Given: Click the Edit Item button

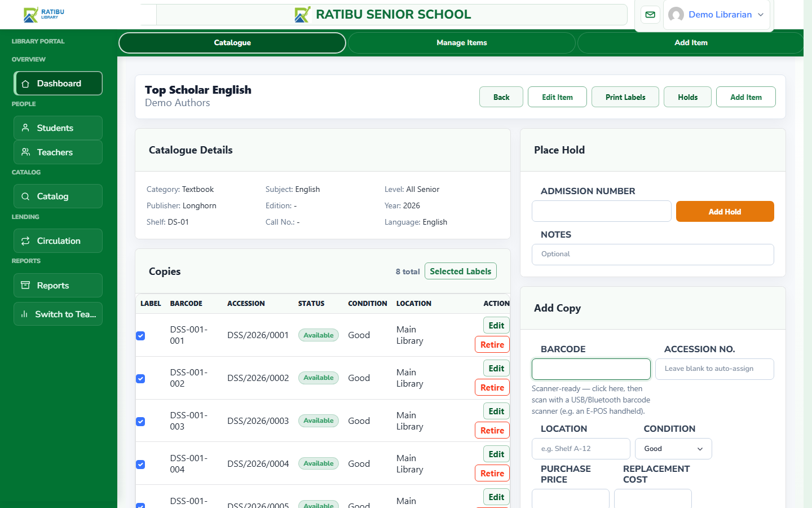Looking at the screenshot, I should pyautogui.click(x=557, y=97).
